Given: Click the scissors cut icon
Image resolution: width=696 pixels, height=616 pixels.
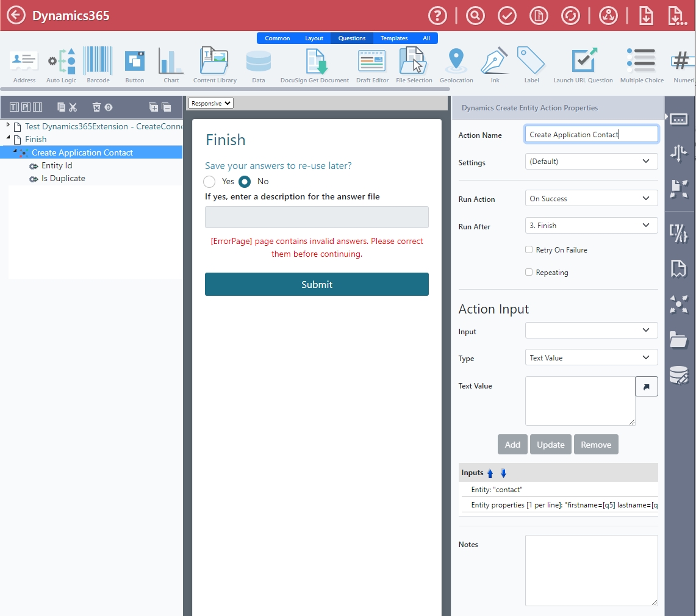Looking at the screenshot, I should pyautogui.click(x=73, y=107).
